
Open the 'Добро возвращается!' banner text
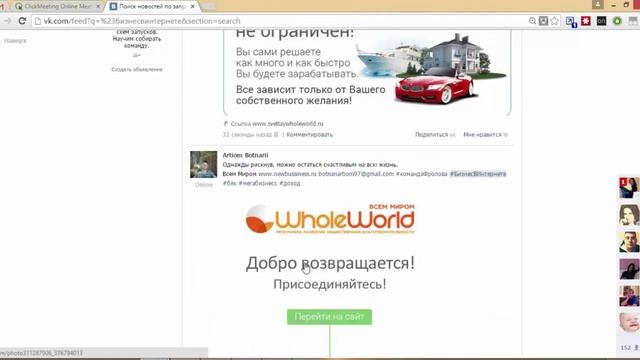pyautogui.click(x=330, y=263)
